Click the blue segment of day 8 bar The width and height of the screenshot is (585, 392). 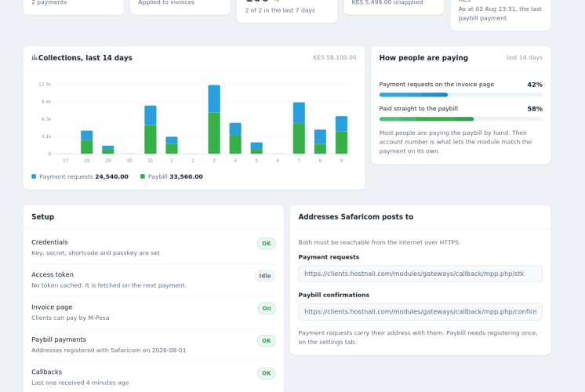click(x=320, y=137)
